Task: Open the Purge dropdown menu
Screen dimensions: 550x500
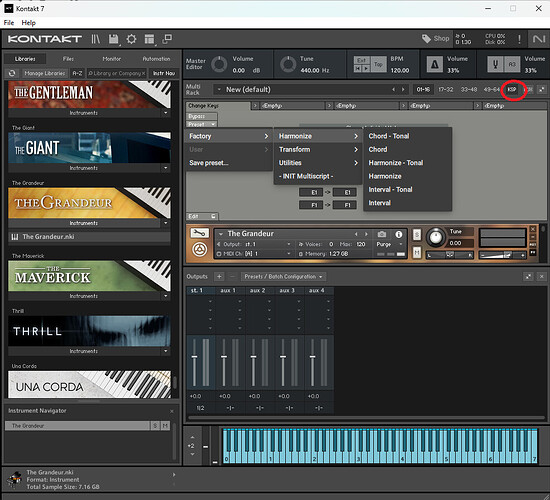Action: click(389, 244)
